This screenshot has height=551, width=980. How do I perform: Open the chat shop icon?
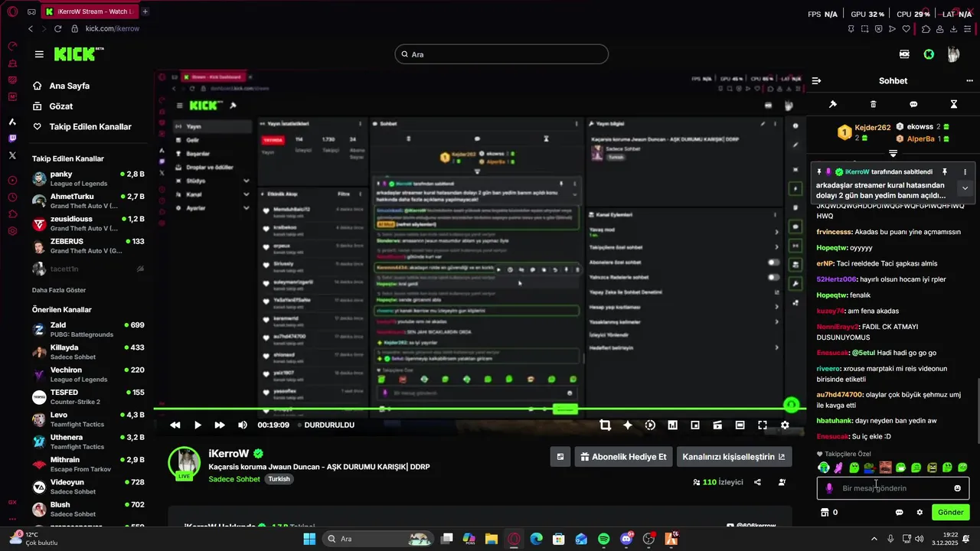click(825, 512)
